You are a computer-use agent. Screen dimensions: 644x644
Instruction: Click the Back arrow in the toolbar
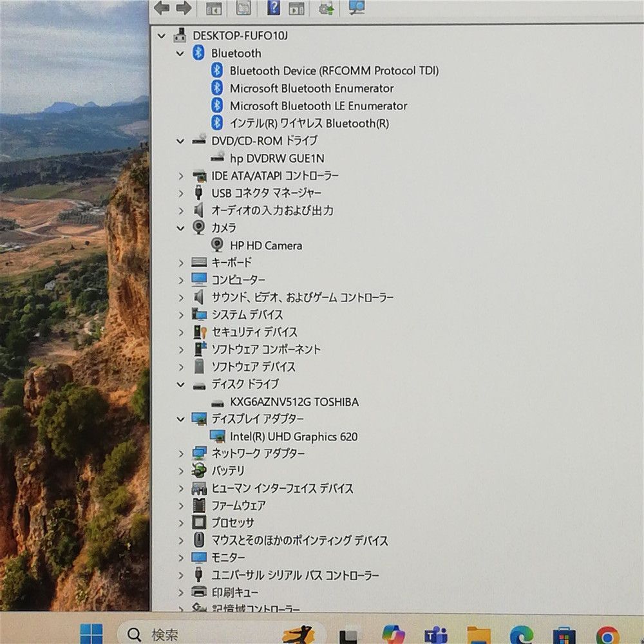tap(162, 8)
